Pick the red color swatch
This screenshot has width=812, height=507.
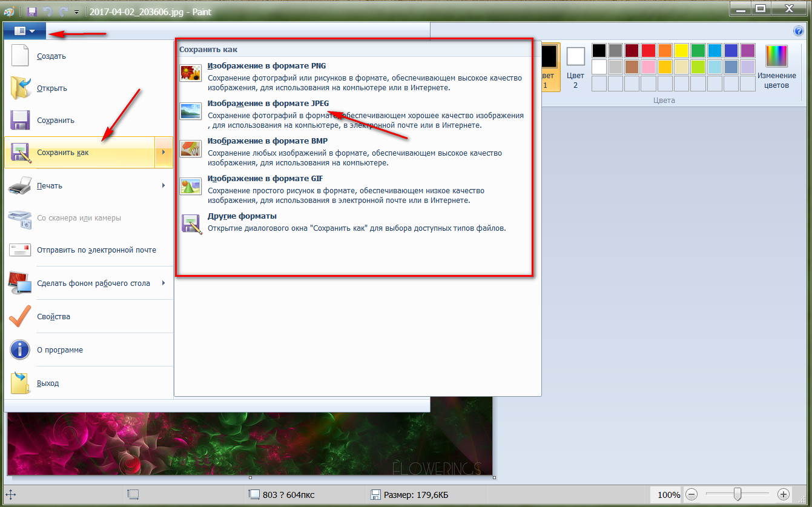(x=649, y=50)
